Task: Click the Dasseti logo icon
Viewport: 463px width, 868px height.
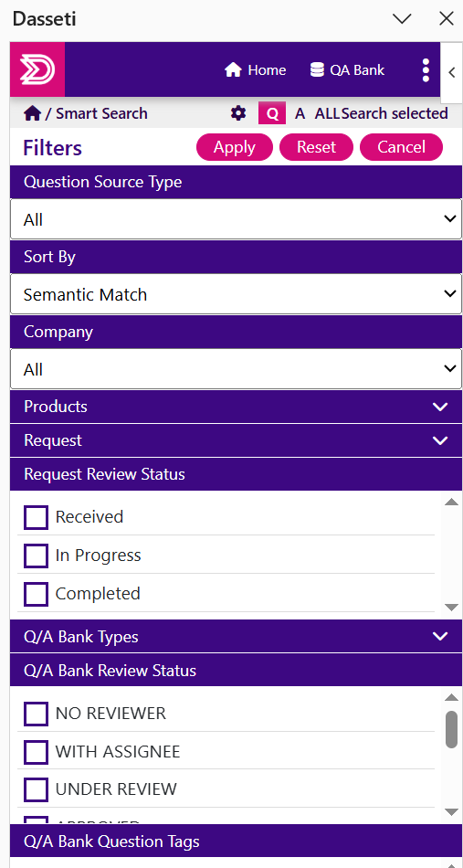Action: pos(37,69)
